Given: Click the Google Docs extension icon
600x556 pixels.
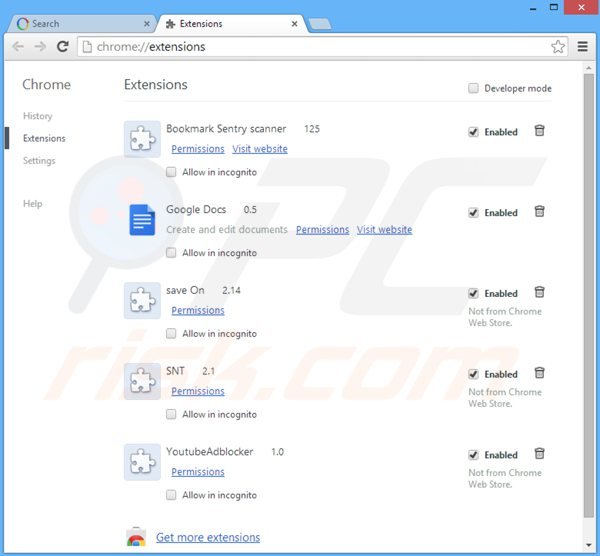Looking at the screenshot, I should pyautogui.click(x=142, y=219).
